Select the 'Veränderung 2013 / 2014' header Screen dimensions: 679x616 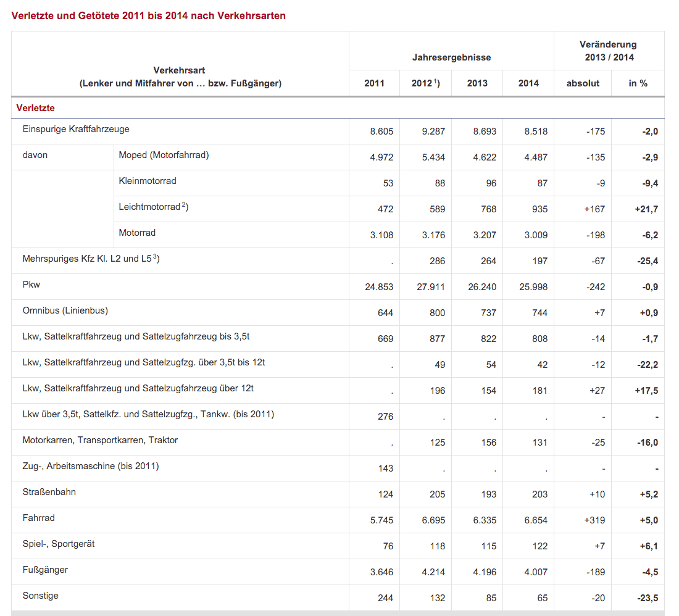[607, 50]
